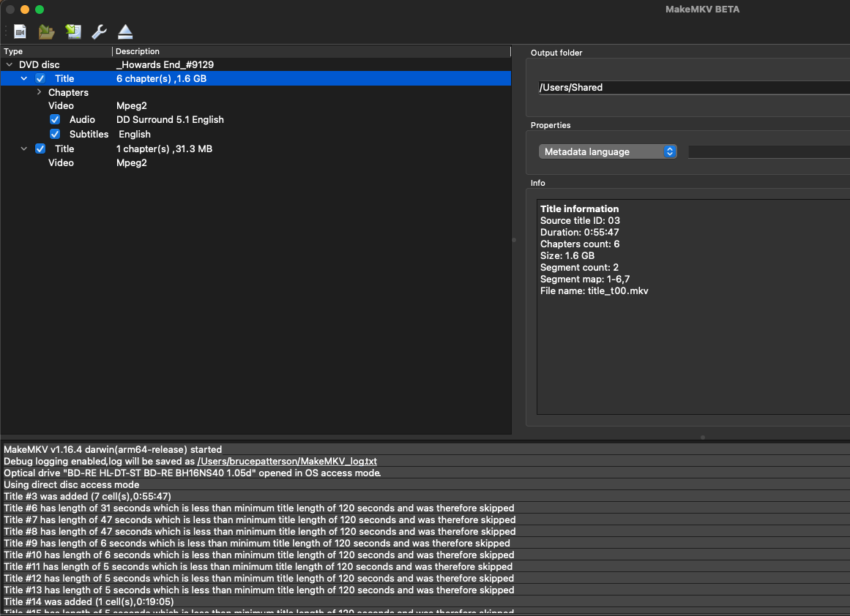Expand the Chapters node

39,92
